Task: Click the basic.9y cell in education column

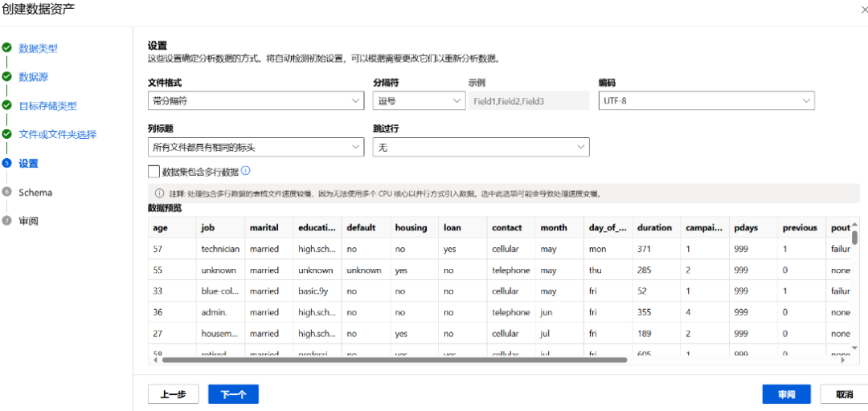Action: (317, 291)
